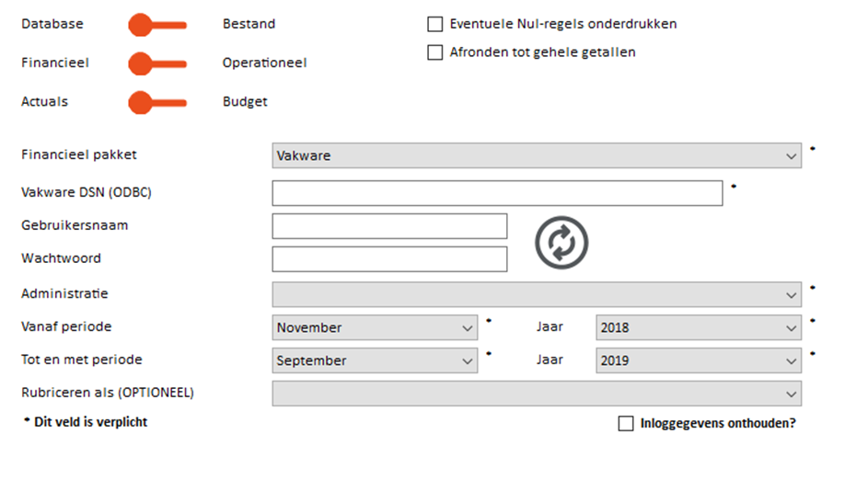Select the 2019 Jaar dropdown

pyautogui.click(x=699, y=360)
